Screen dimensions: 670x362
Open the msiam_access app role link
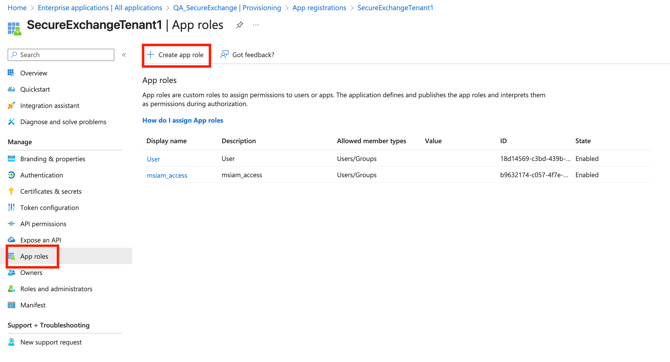click(167, 175)
